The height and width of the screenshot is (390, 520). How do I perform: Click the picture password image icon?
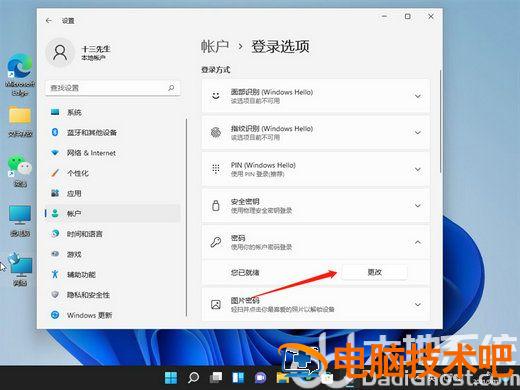click(216, 305)
